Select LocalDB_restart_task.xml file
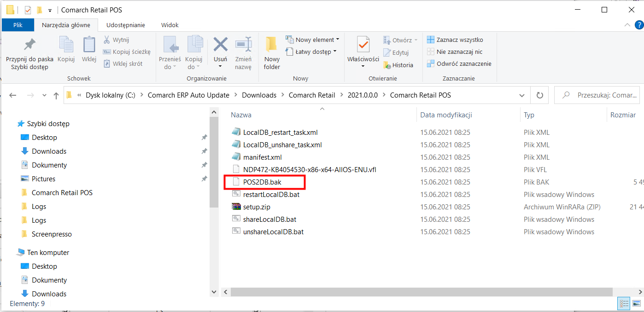The width and height of the screenshot is (644, 312). [x=280, y=133]
